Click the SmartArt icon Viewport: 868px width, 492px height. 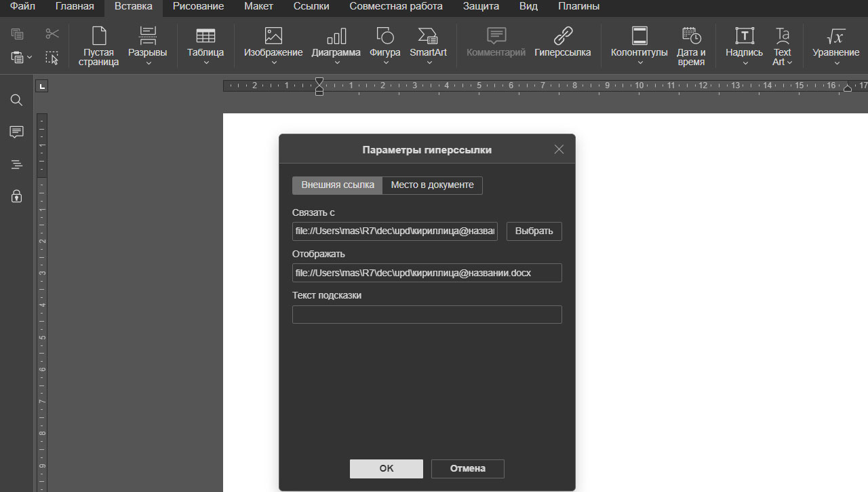428,36
